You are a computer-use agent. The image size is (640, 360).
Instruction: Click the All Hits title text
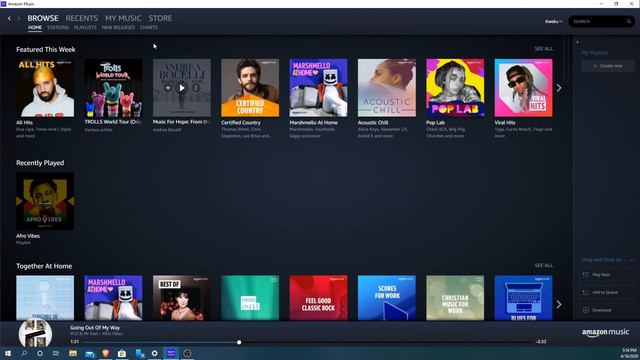point(24,122)
